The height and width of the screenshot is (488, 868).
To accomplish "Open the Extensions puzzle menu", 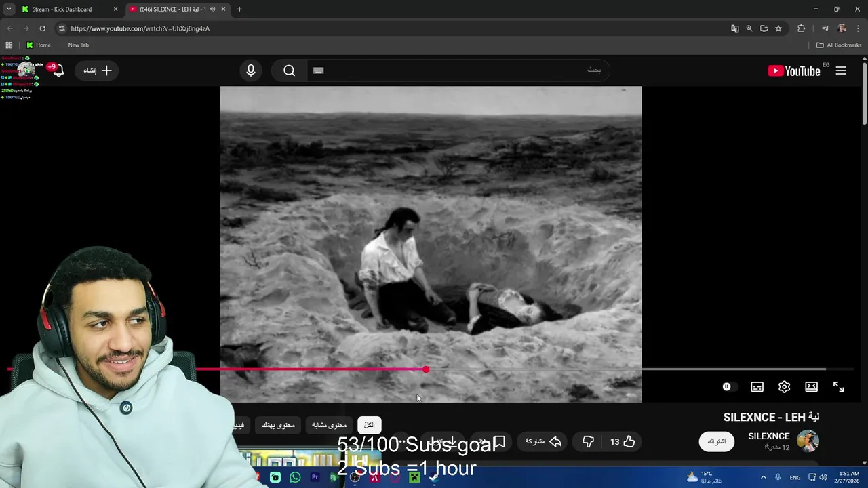I will 802,28.
